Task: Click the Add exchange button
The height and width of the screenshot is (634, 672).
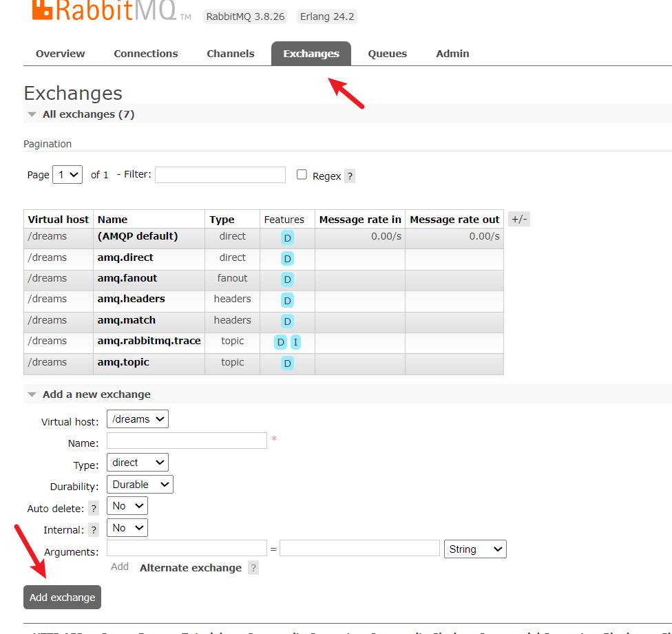Action: (62, 598)
